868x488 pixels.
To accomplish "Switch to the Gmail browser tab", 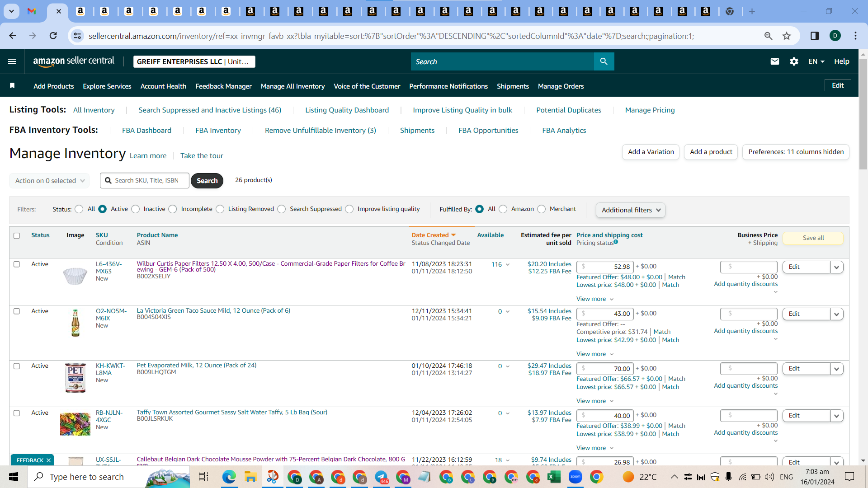I will (32, 11).
